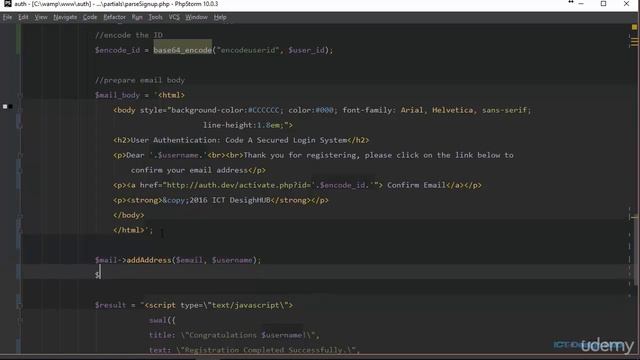Open the Window menu

click(x=196, y=17)
